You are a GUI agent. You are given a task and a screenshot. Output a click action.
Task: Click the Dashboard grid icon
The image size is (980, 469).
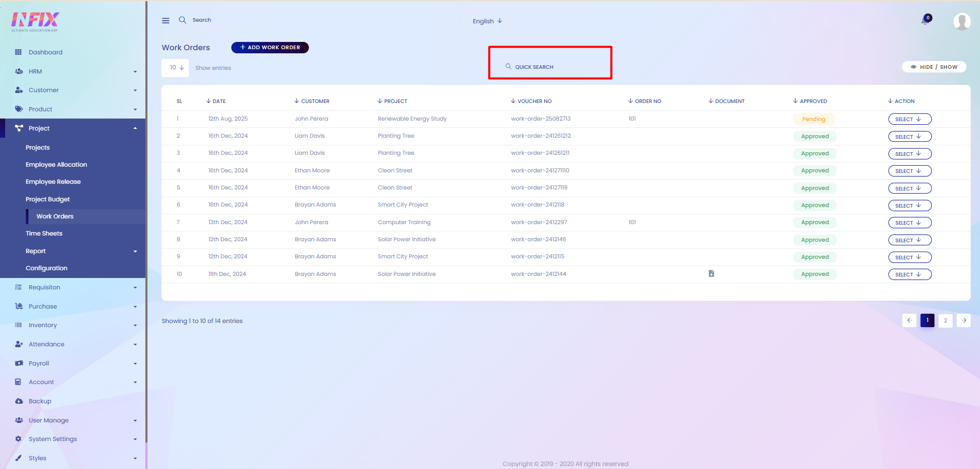coord(19,52)
